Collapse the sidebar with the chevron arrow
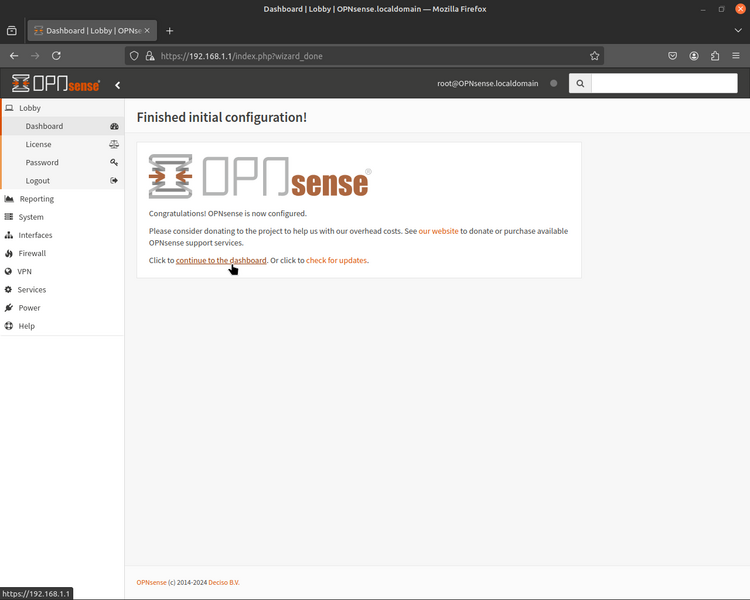 click(x=117, y=85)
